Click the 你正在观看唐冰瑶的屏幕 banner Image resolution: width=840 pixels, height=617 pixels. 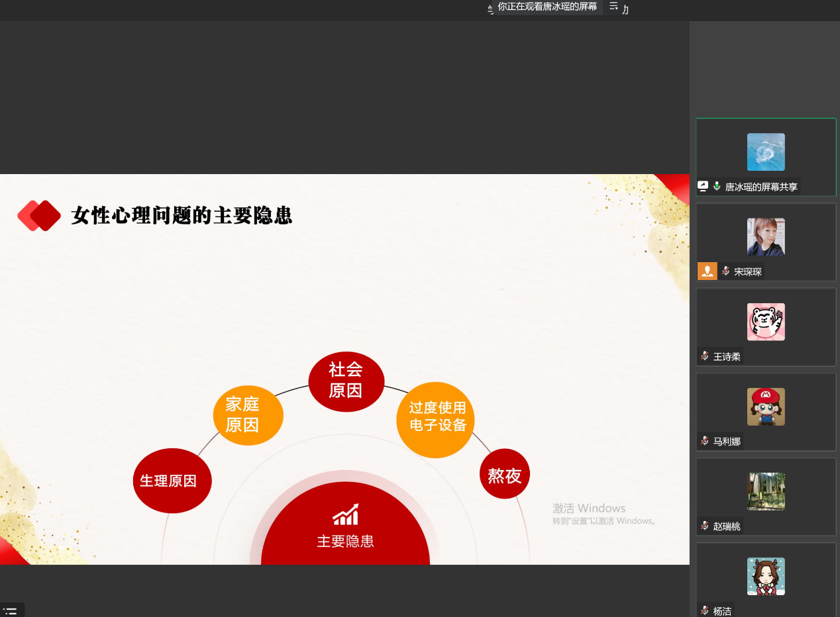pos(547,7)
